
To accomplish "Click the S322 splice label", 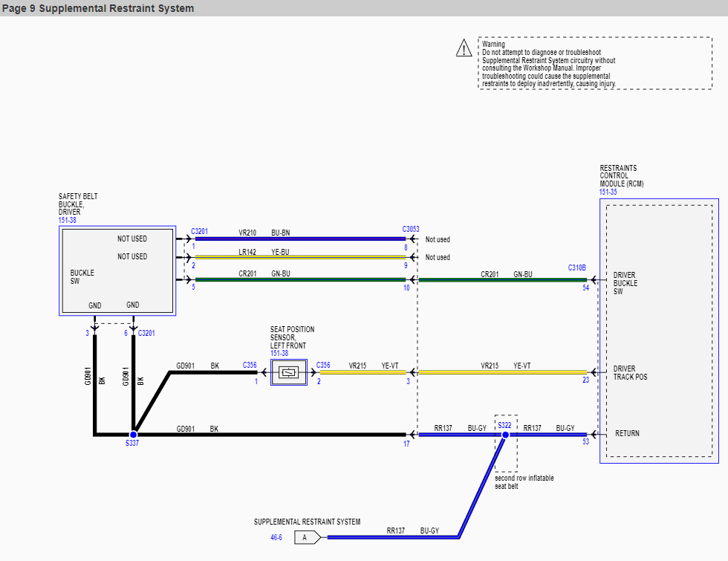I will (504, 424).
